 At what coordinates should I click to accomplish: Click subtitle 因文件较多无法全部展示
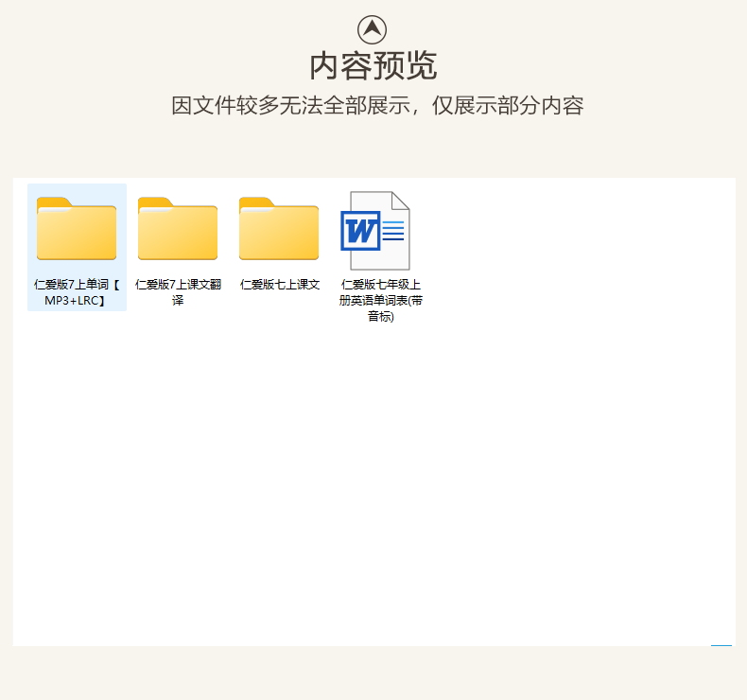click(291, 105)
